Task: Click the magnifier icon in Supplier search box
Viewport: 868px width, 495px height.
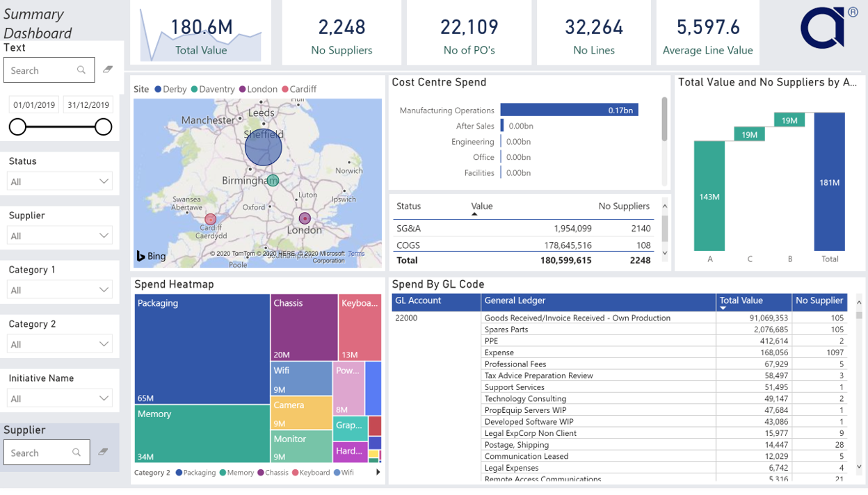Action: [77, 453]
